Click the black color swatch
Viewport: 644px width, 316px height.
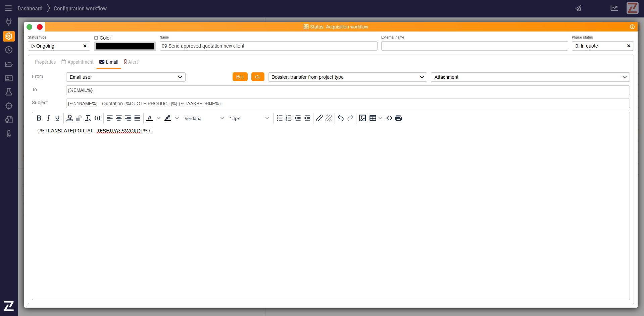click(125, 46)
